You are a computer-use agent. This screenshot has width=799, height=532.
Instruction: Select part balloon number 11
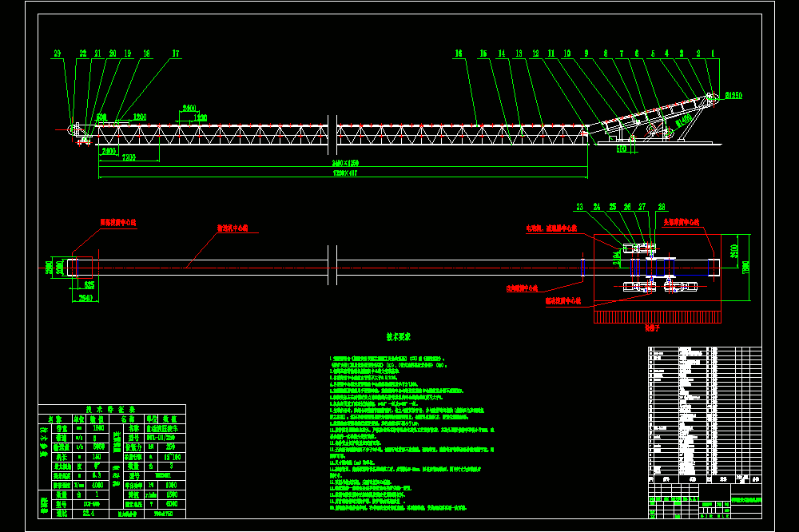(x=551, y=54)
